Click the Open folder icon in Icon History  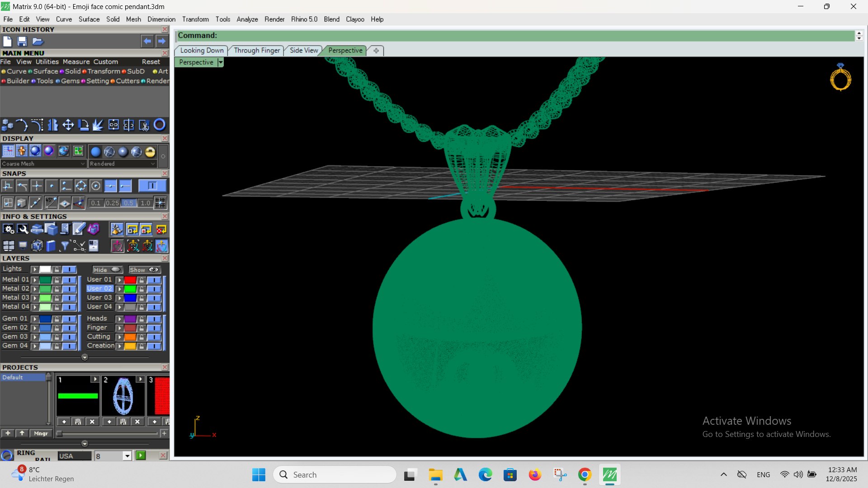(38, 42)
